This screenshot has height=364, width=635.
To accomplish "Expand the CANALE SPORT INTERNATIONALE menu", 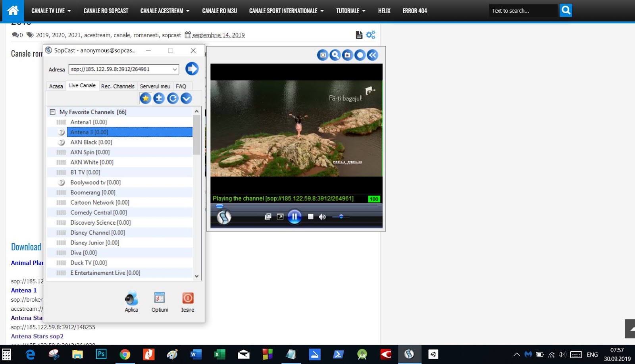I will click(x=287, y=11).
